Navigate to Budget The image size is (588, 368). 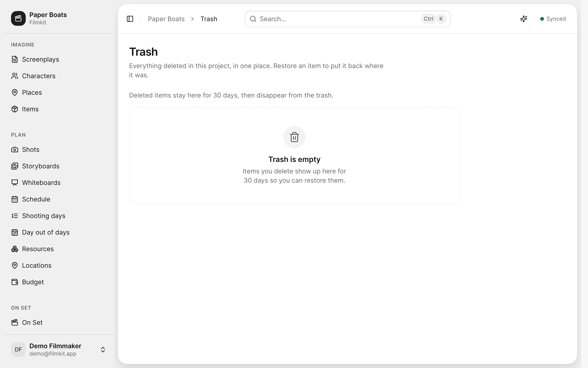point(59,282)
